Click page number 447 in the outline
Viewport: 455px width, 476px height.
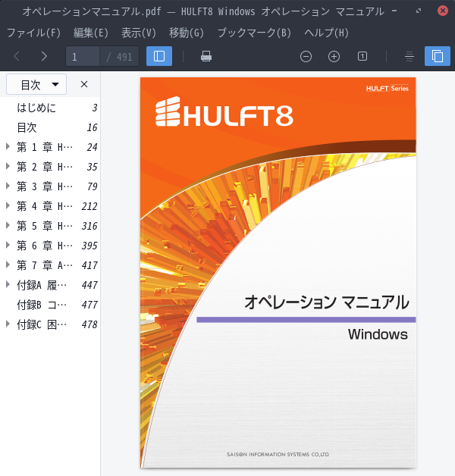(x=89, y=285)
